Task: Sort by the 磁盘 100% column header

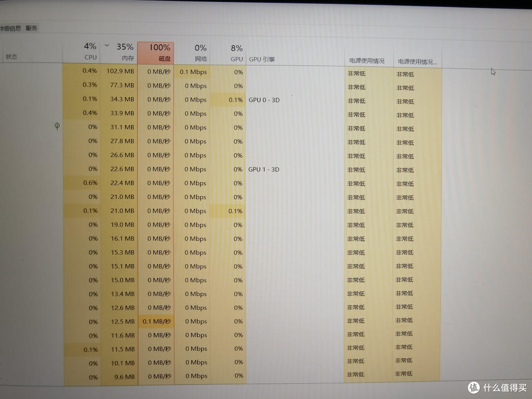Action: 156,53
